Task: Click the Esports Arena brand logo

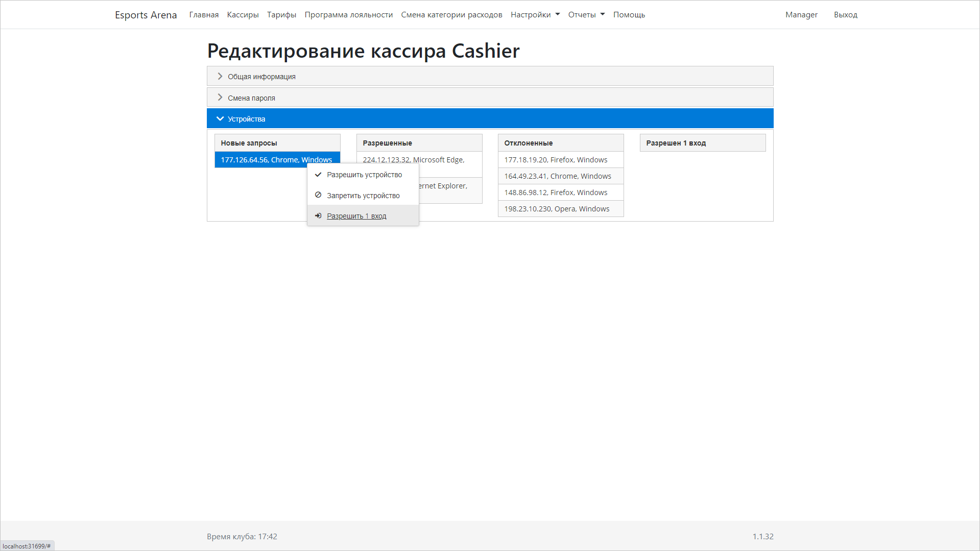Action: 146,15
